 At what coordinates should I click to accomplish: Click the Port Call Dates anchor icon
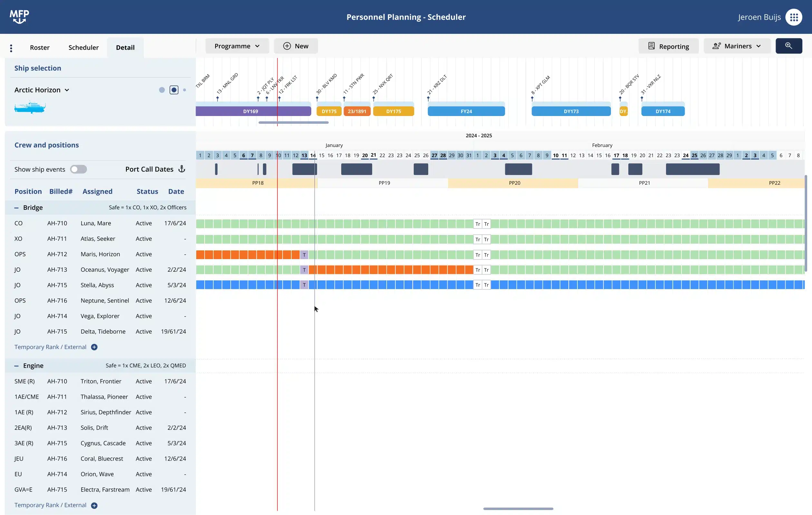[182, 169]
